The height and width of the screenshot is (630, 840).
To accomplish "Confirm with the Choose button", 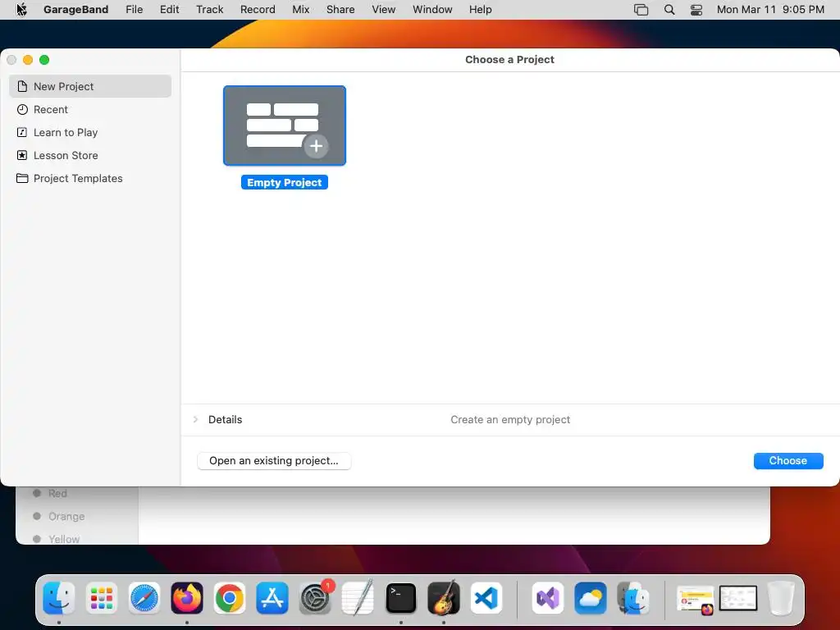I will click(788, 461).
